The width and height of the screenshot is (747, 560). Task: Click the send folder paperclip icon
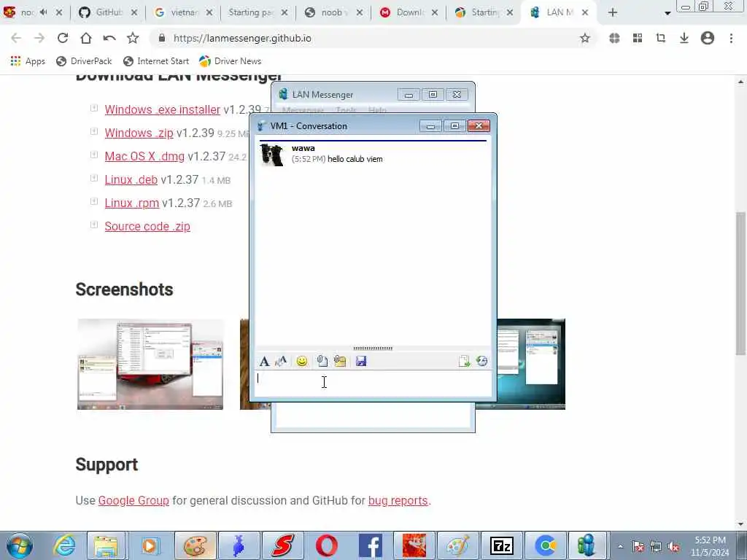tap(340, 362)
